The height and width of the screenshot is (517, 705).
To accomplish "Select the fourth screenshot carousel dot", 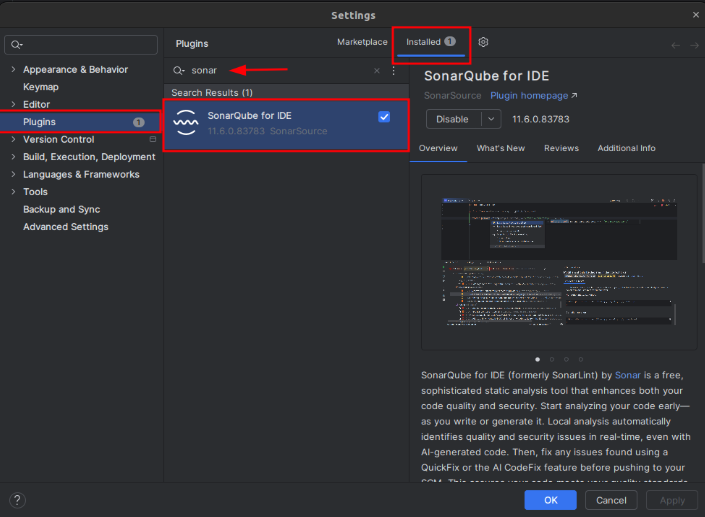I will point(580,359).
